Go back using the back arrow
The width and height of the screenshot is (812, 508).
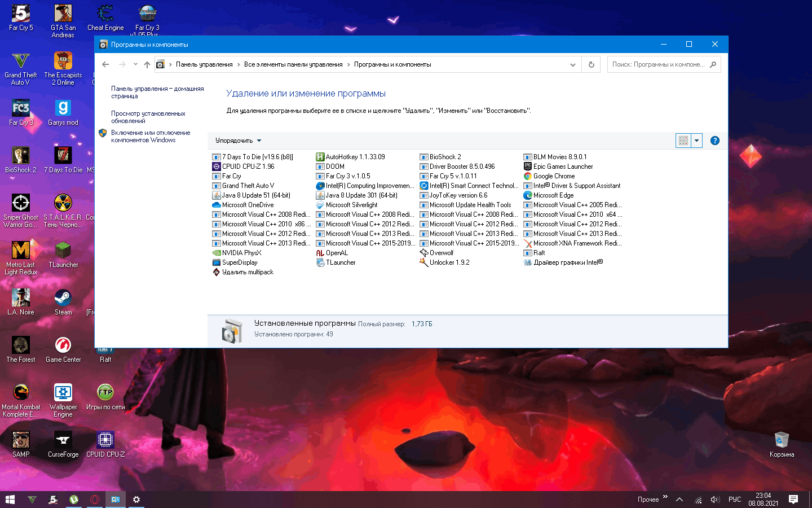click(105, 64)
